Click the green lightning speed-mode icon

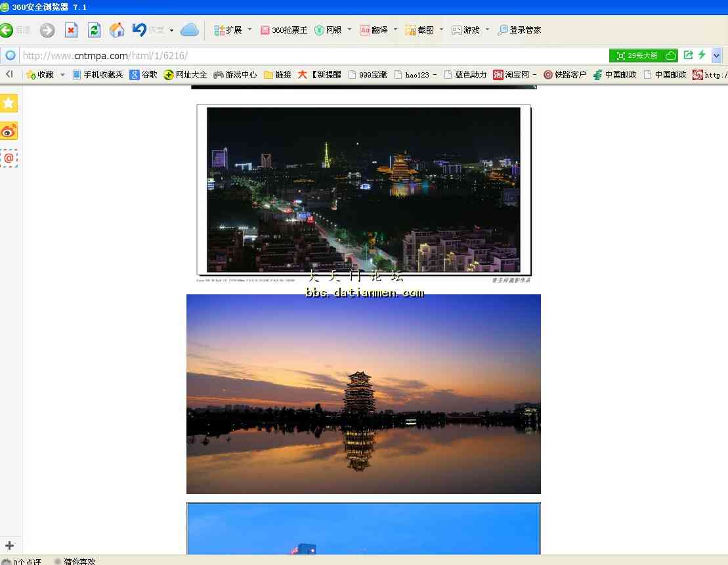tap(702, 55)
